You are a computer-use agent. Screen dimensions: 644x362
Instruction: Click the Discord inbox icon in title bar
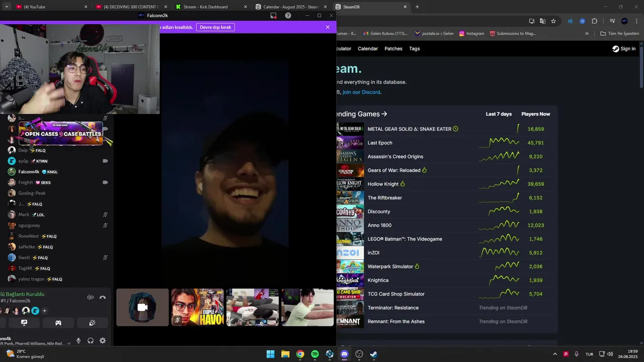(x=273, y=16)
